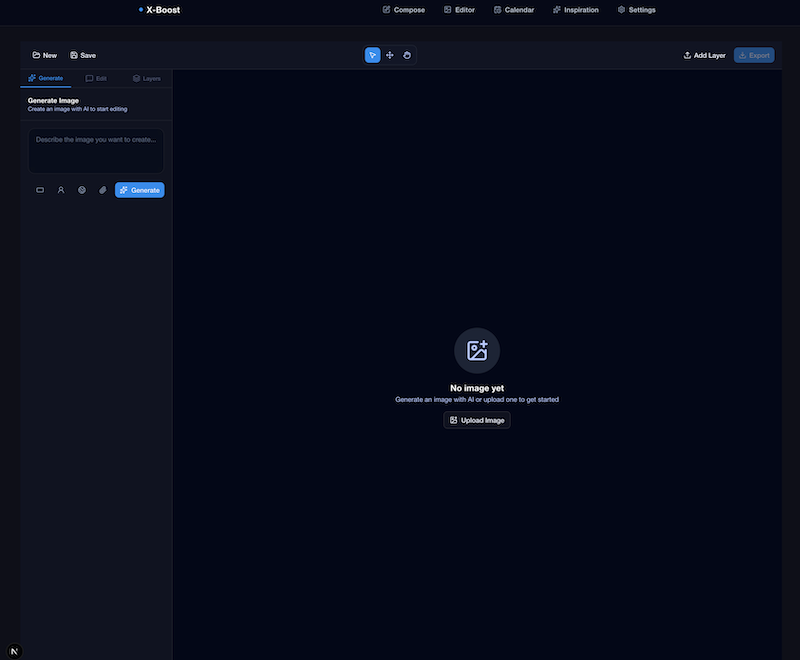The width and height of the screenshot is (800, 660).
Task: Switch to the Edit tab
Action: coord(96,78)
